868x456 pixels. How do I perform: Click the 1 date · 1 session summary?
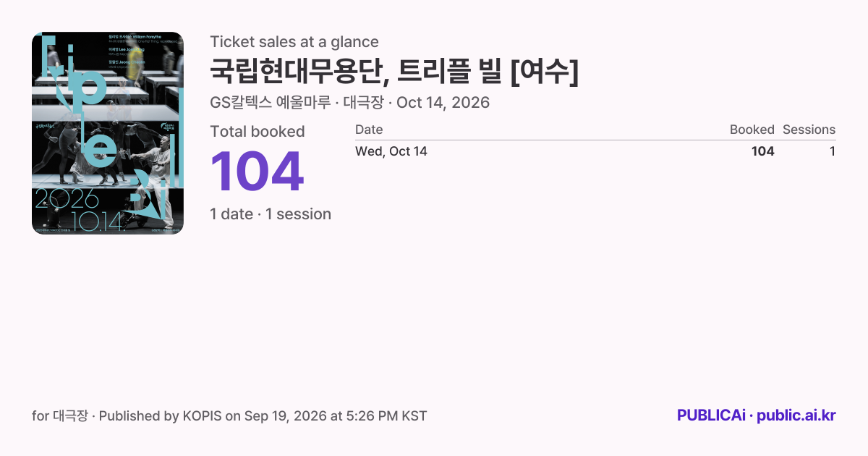[271, 214]
